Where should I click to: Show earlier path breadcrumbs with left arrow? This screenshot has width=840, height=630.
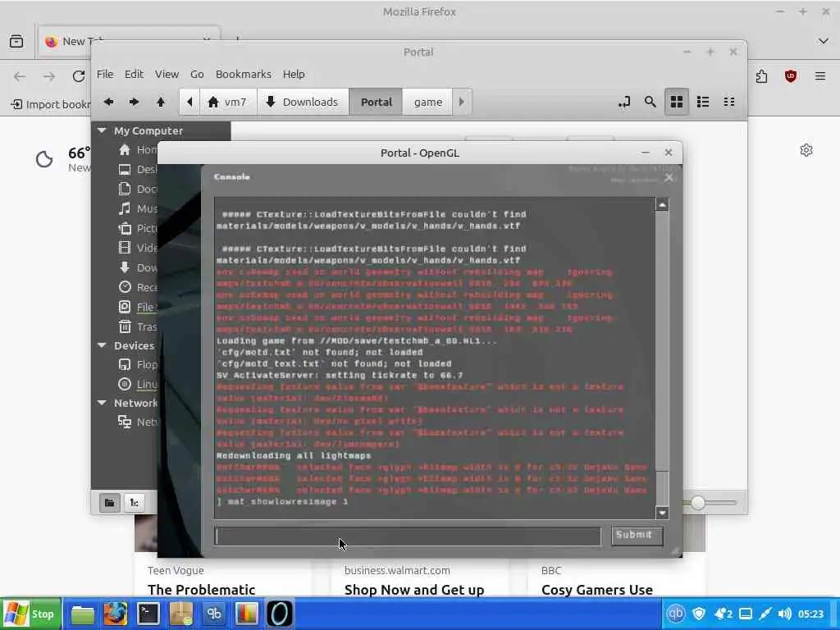189,102
